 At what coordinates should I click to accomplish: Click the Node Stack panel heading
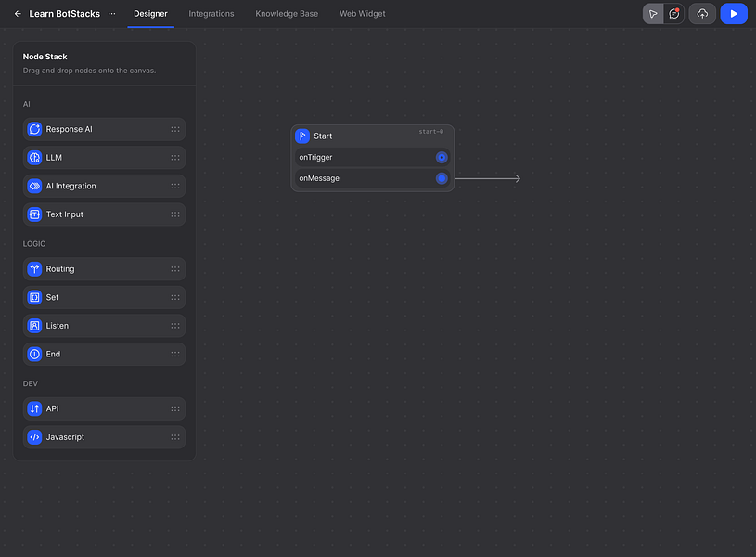[x=45, y=57]
